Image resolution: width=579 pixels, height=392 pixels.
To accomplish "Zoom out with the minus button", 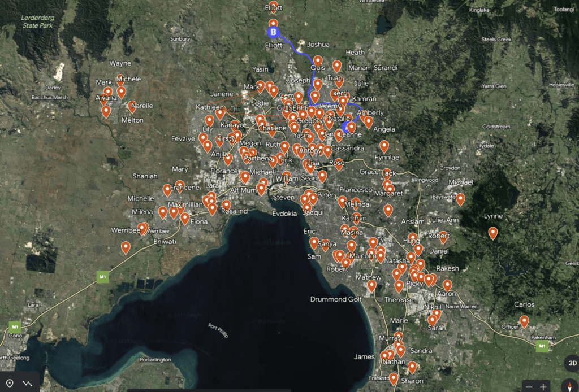I will point(529,387).
